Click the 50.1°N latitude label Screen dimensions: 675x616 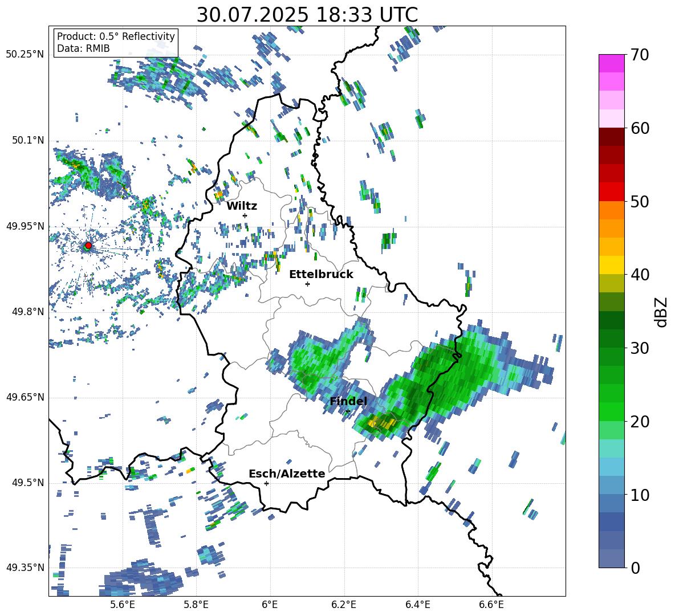(29, 140)
